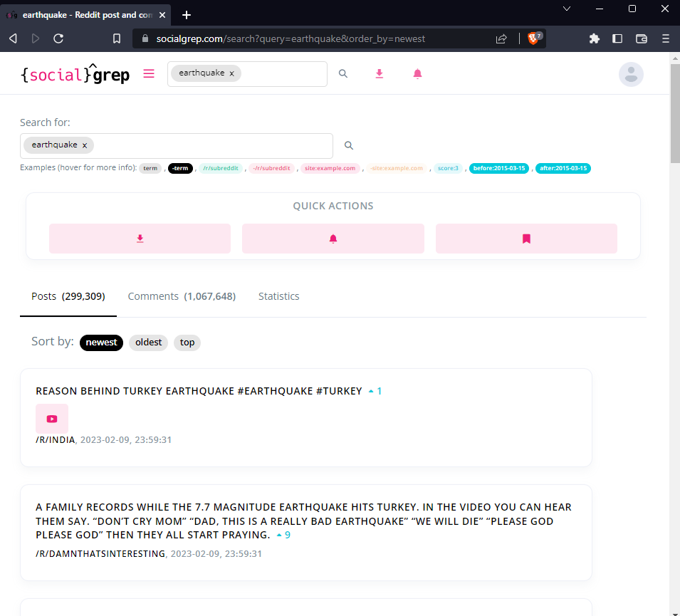Viewport: 680px width, 616px height.
Task: Reload the page
Action: click(x=58, y=38)
